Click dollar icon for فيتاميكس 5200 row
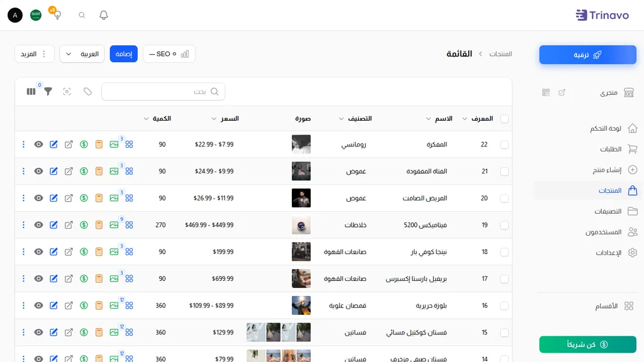 coord(84,225)
